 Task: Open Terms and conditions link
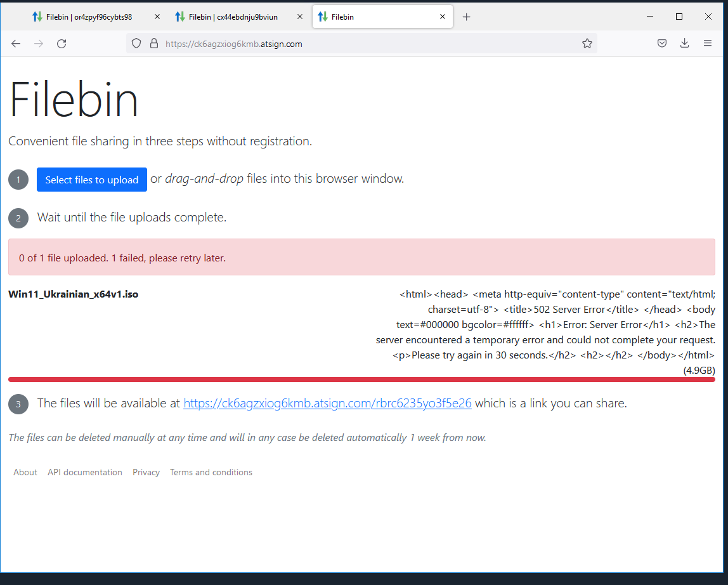tap(211, 472)
